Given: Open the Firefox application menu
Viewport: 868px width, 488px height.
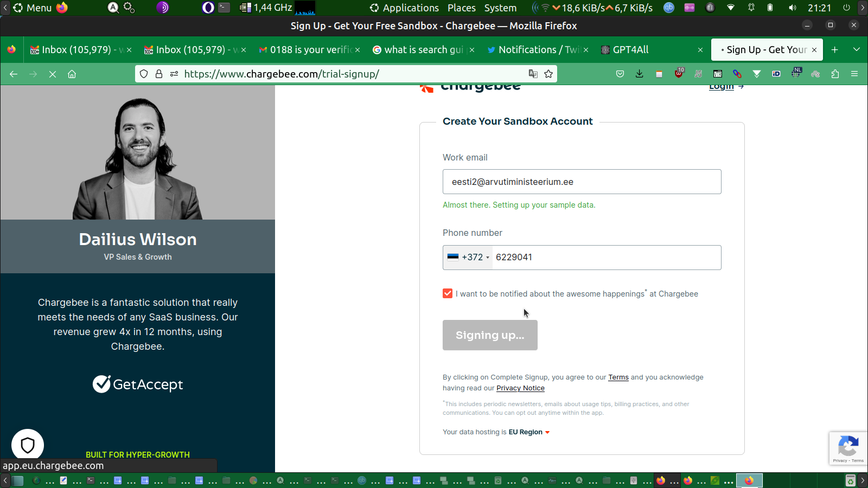Looking at the screenshot, I should [854, 74].
